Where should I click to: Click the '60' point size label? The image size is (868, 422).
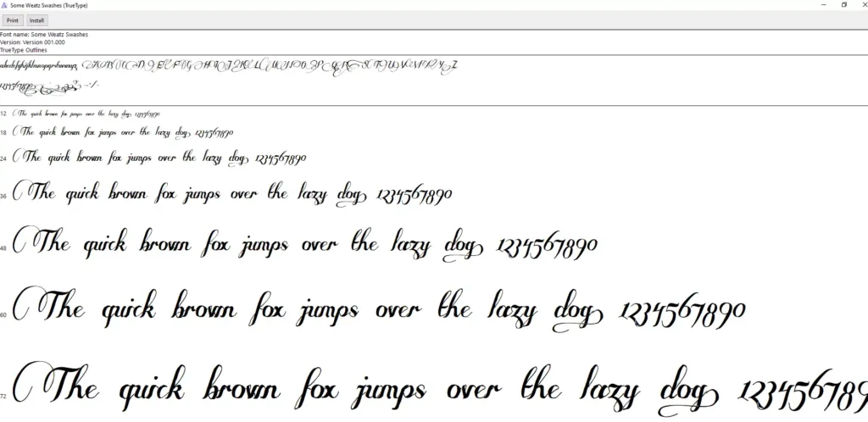(3, 315)
